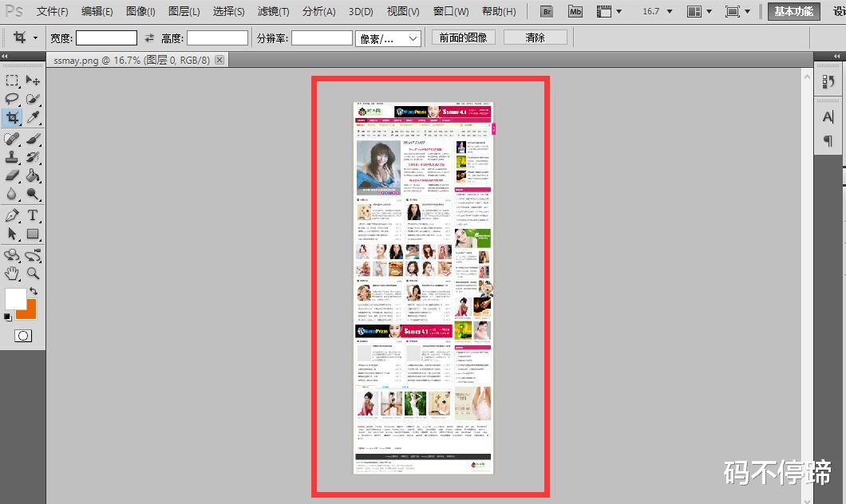Open the Character panel
The height and width of the screenshot is (504, 846).
pos(828,117)
